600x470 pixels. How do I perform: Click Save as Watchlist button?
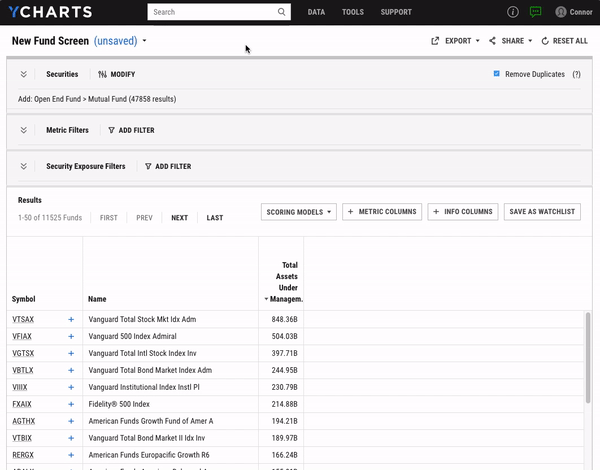pyautogui.click(x=542, y=212)
